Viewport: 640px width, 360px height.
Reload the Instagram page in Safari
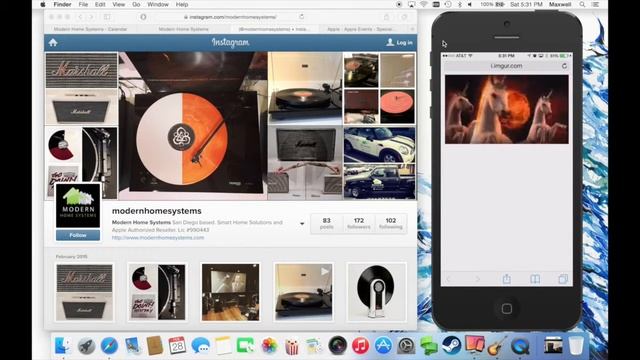click(x=302, y=17)
